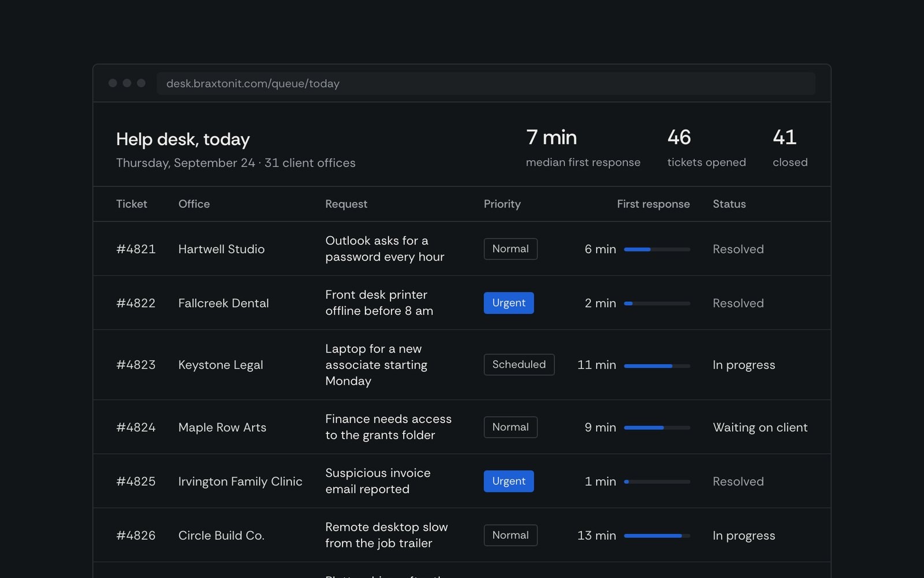Click the Normal priority badge for Hartwell Studio

tap(511, 249)
